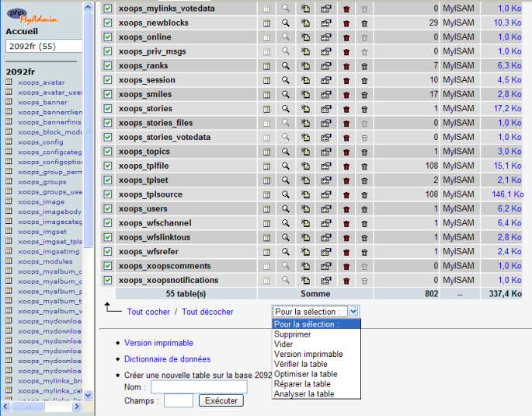
Task: Delete xoops_priv_msgs via red trash icon
Action: tap(346, 52)
